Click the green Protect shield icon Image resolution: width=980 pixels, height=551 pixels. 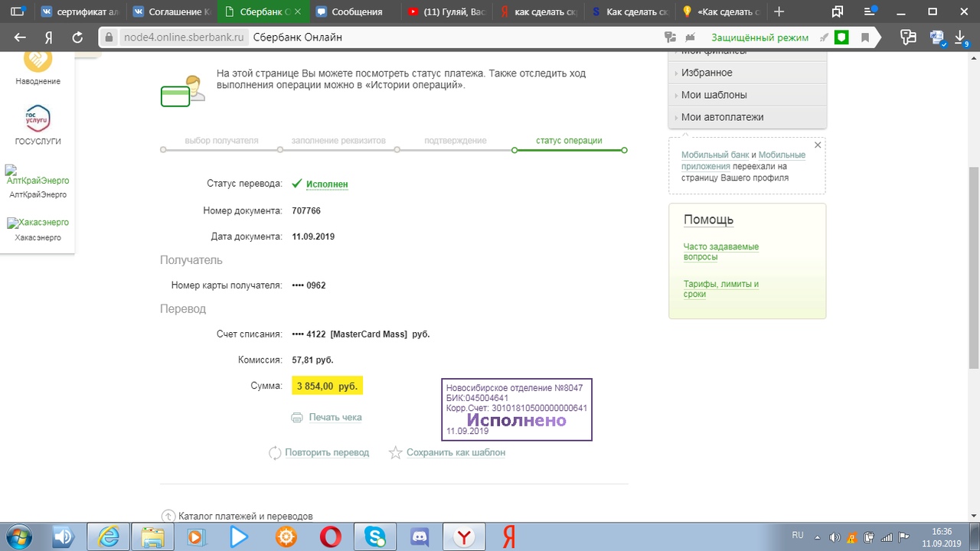[841, 37]
